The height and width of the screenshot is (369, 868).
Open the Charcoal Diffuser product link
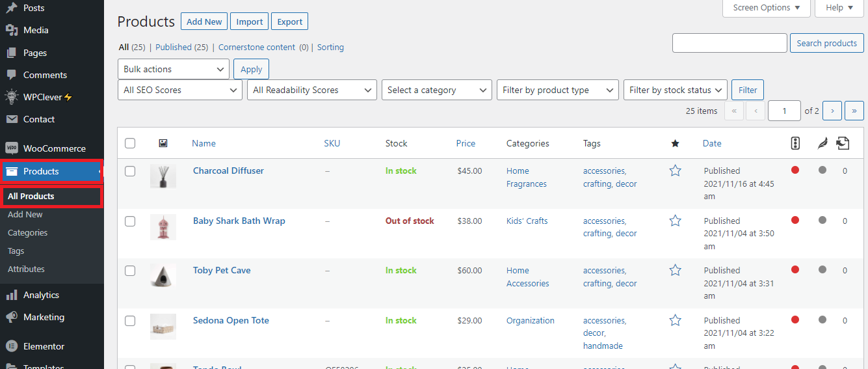coord(229,171)
